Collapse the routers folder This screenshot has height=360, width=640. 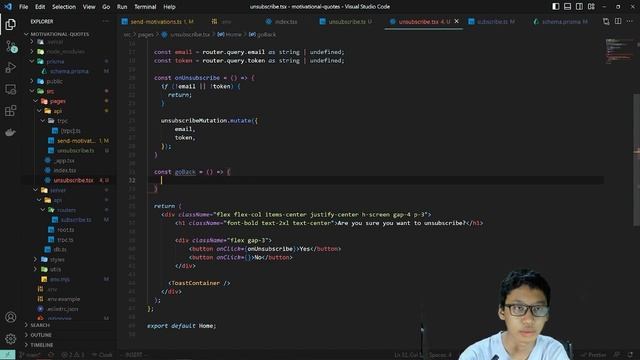[x=66, y=210]
